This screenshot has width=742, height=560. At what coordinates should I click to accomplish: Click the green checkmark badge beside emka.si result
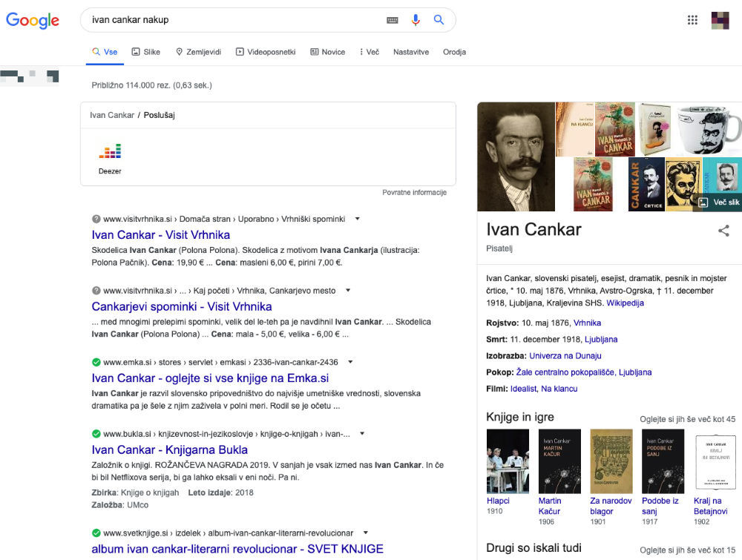click(96, 362)
